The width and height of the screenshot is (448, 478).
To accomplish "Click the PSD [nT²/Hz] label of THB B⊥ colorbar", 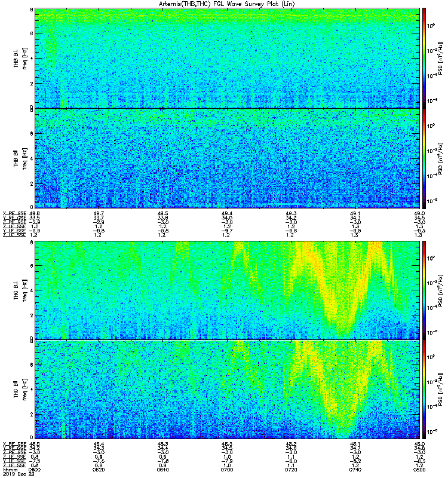I will tap(440, 58).
